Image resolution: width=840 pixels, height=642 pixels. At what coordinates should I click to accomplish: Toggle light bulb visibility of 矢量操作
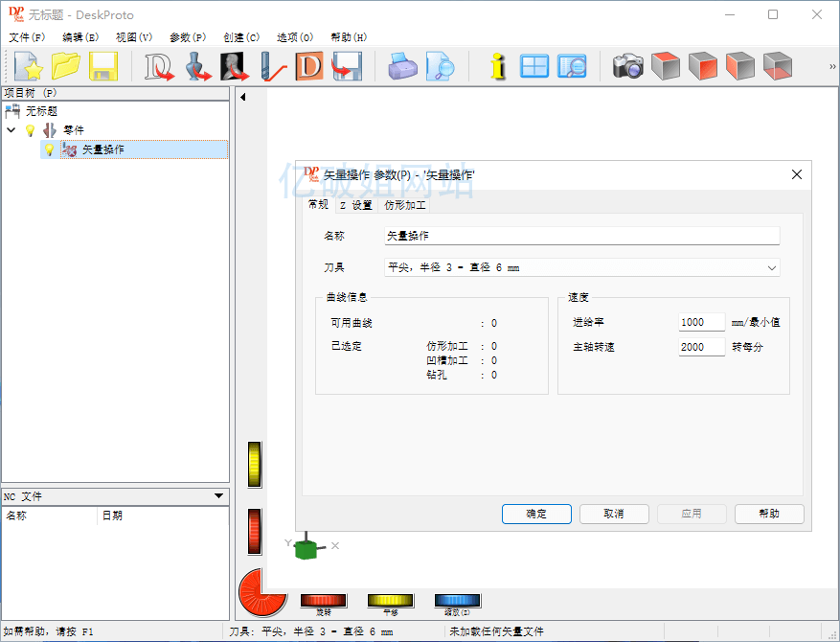(48, 149)
